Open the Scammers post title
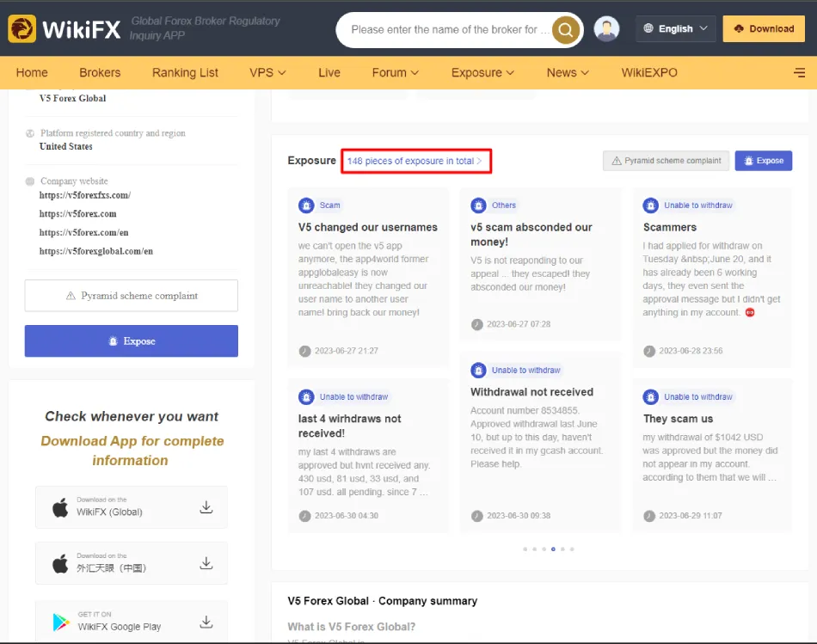Screen dimensions: 817x644 point(670,227)
